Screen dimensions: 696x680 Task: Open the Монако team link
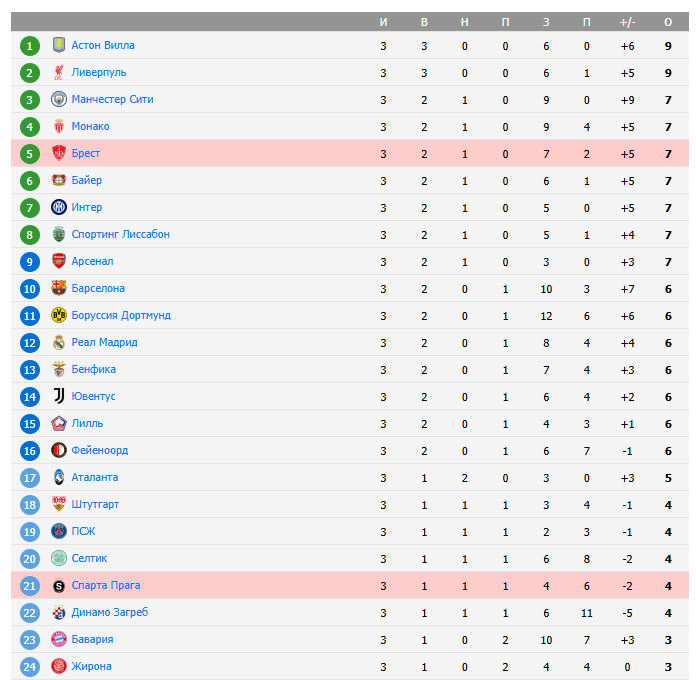pyautogui.click(x=90, y=126)
